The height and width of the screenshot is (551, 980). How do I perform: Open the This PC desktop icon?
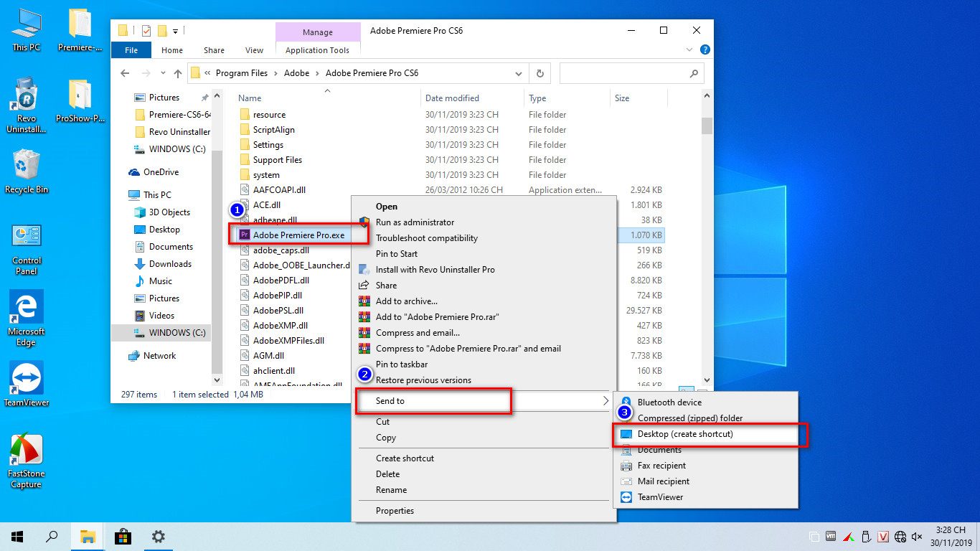click(x=27, y=30)
